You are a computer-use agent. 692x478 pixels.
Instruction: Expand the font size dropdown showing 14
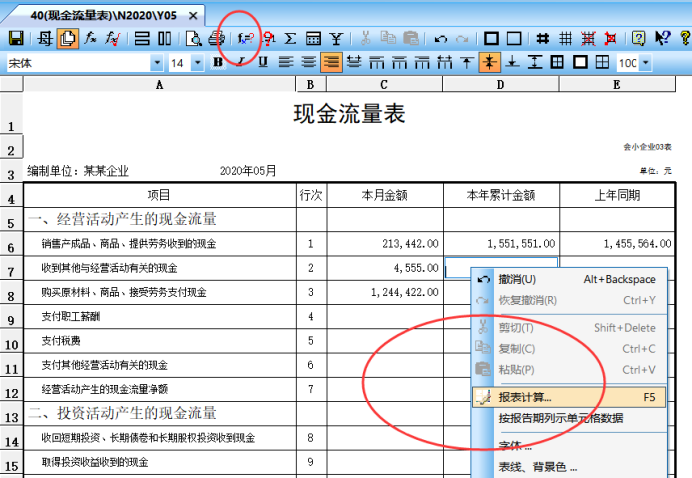point(199,63)
